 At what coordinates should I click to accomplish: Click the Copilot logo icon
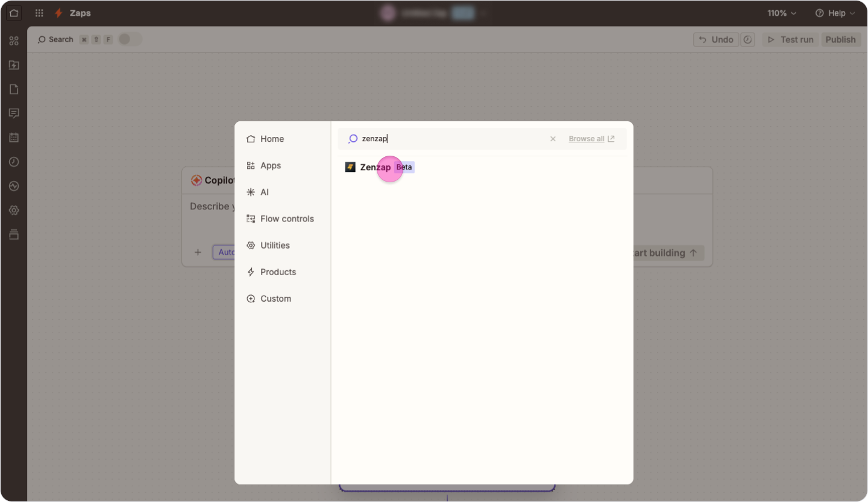coord(196,180)
